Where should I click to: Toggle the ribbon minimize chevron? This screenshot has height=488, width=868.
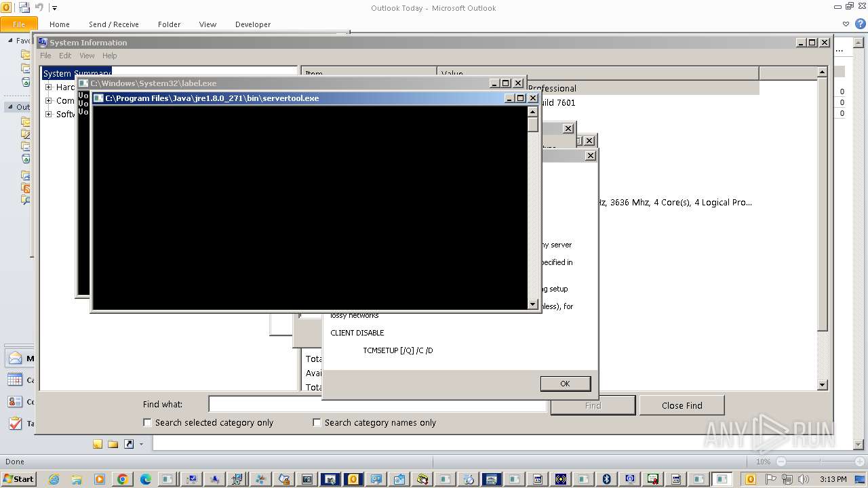[846, 24]
